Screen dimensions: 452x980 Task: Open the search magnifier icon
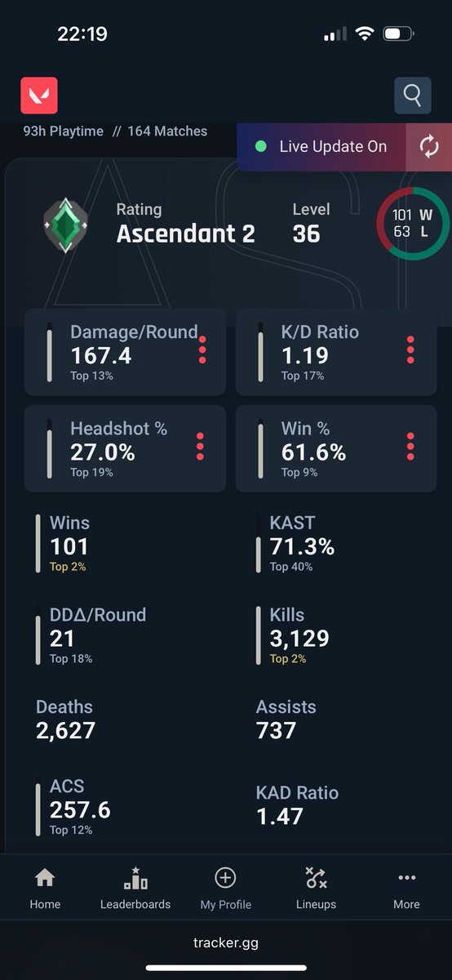pos(412,96)
